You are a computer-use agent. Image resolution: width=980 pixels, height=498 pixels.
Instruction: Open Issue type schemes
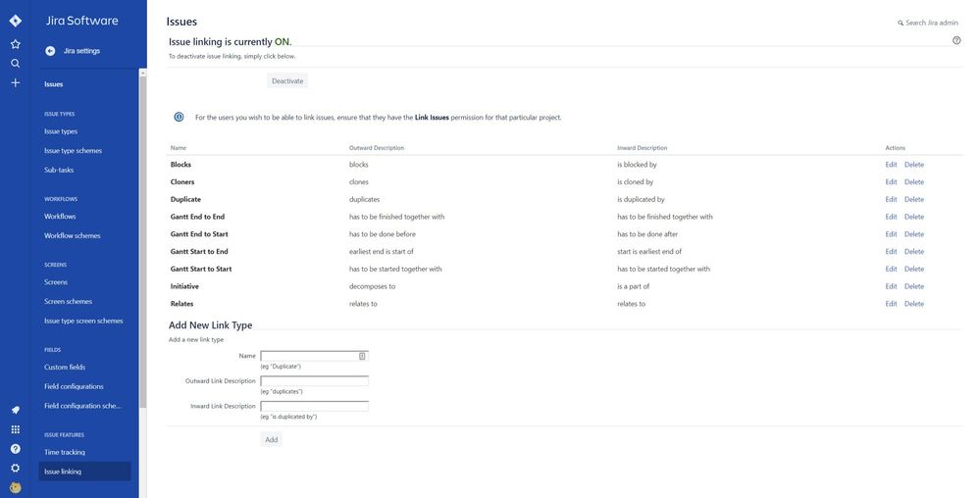point(73,151)
